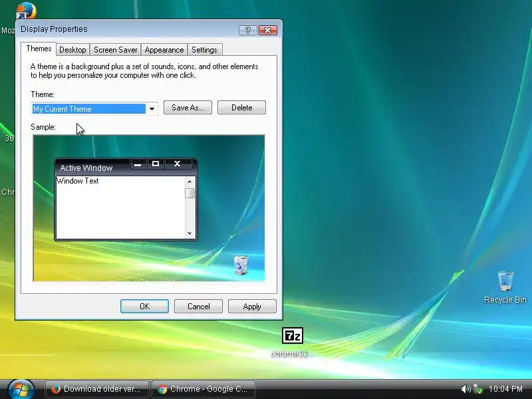Click the scrollbar thumb in sample window

tap(190, 193)
